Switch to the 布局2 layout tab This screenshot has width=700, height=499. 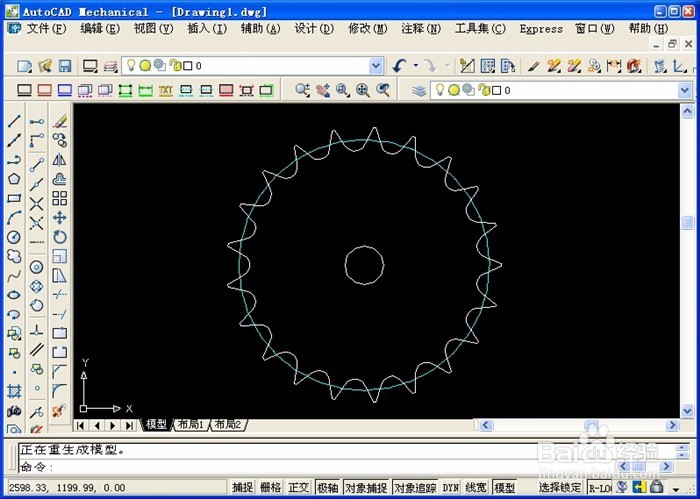228,424
